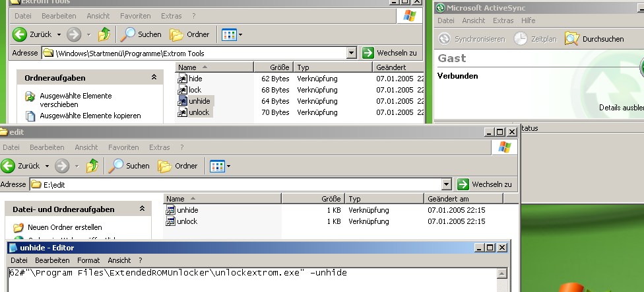The height and width of the screenshot is (292, 644).
Task: Click 'Ausgewählte Elemente kopieren' link
Action: coord(90,116)
